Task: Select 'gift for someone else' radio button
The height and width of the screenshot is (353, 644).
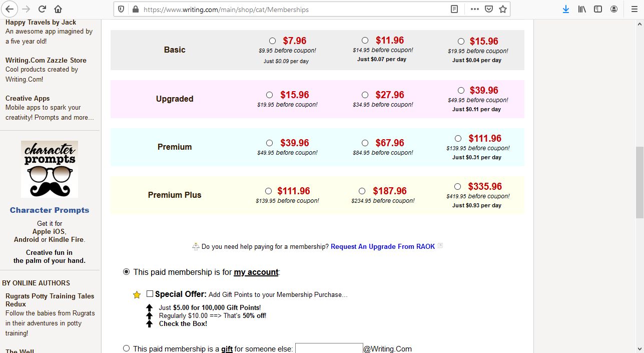Action: point(126,348)
